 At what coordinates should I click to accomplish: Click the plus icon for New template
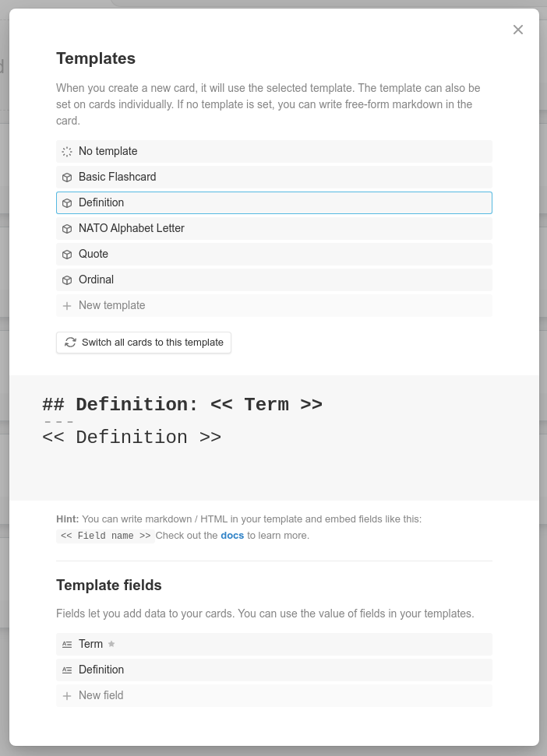pos(67,306)
